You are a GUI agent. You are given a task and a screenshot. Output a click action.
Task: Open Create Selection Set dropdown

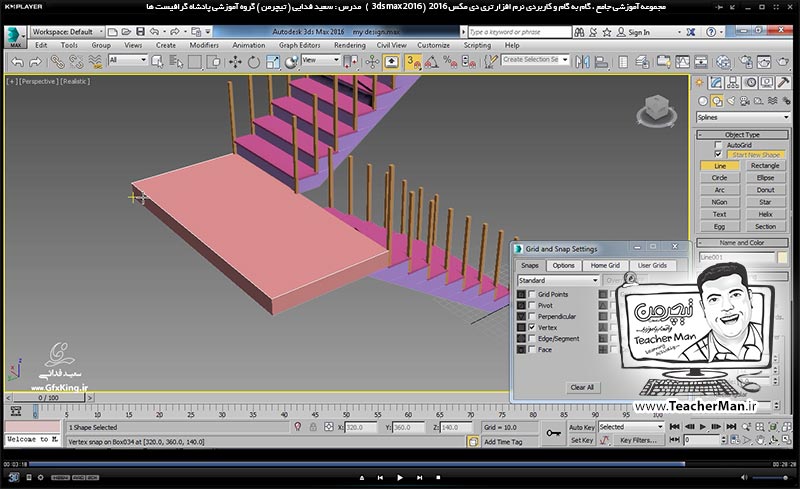point(535,60)
